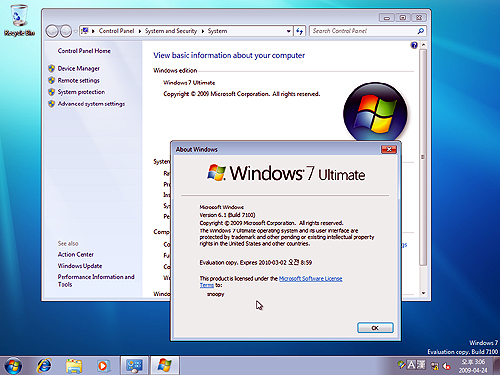Click in the Search Control Panel field
The image size is (500, 375).
point(363,31)
